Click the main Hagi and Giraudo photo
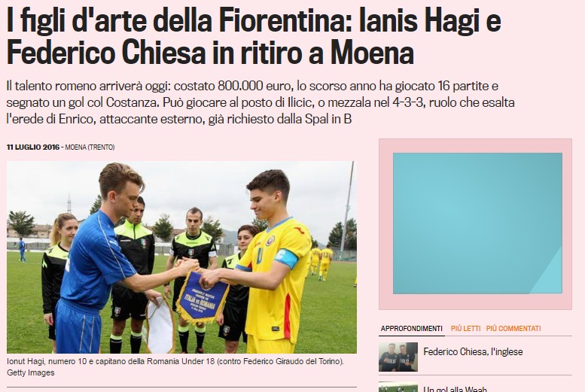Viewport: 585px width, 392px height. coord(181,257)
